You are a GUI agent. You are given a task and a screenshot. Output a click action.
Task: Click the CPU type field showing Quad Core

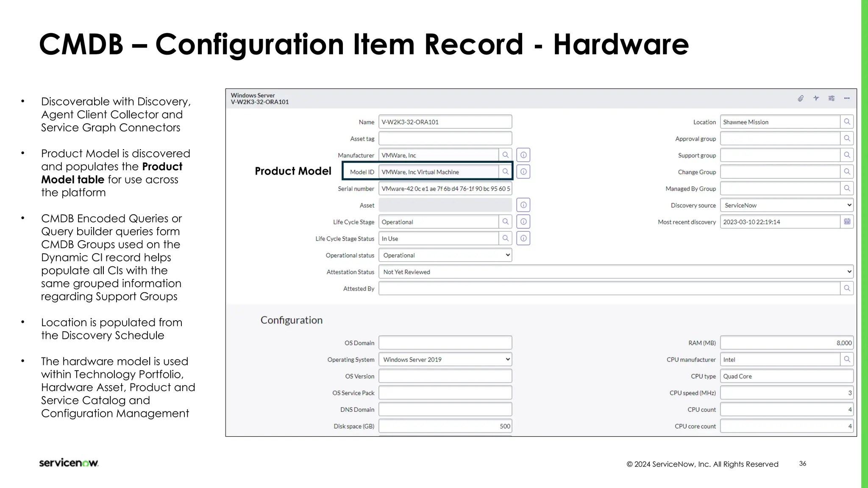(x=787, y=376)
